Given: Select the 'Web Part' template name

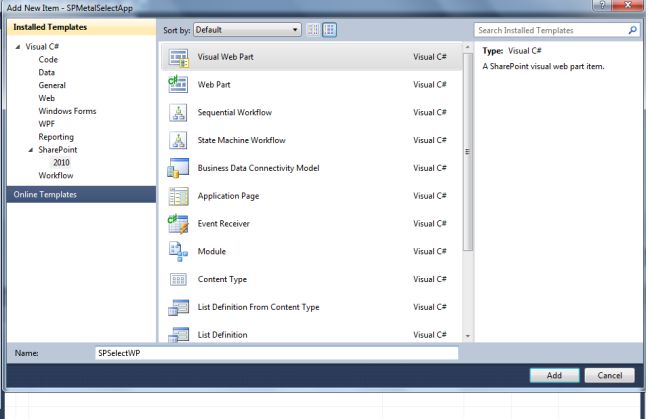Looking at the screenshot, I should tap(214, 85).
